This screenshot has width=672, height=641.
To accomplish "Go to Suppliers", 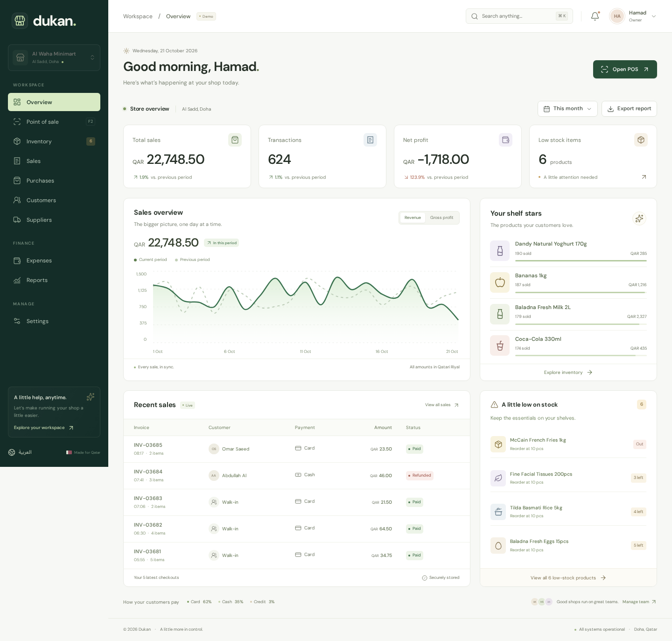I will coord(54,220).
